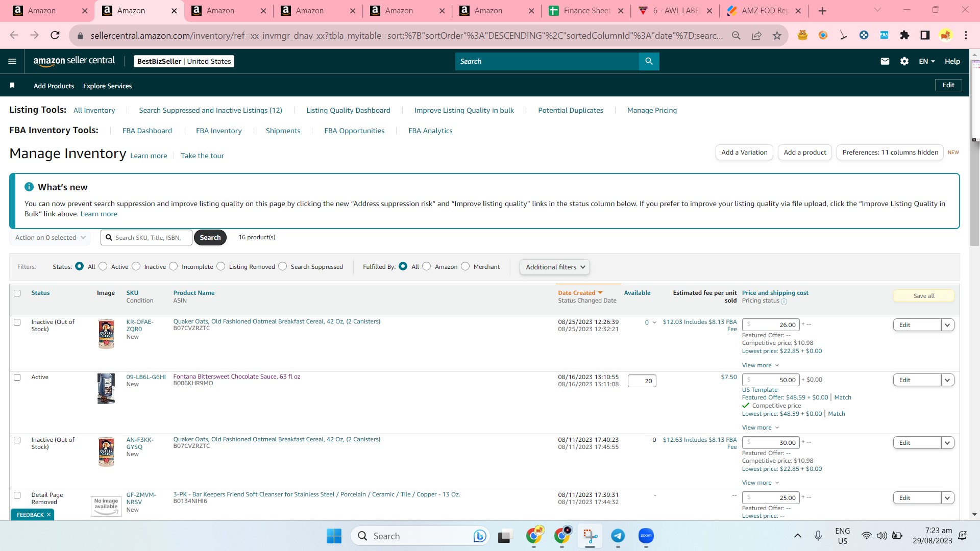980x551 pixels.
Task: Expand Edit dropdown arrow for Fontana row
Action: click(x=948, y=380)
